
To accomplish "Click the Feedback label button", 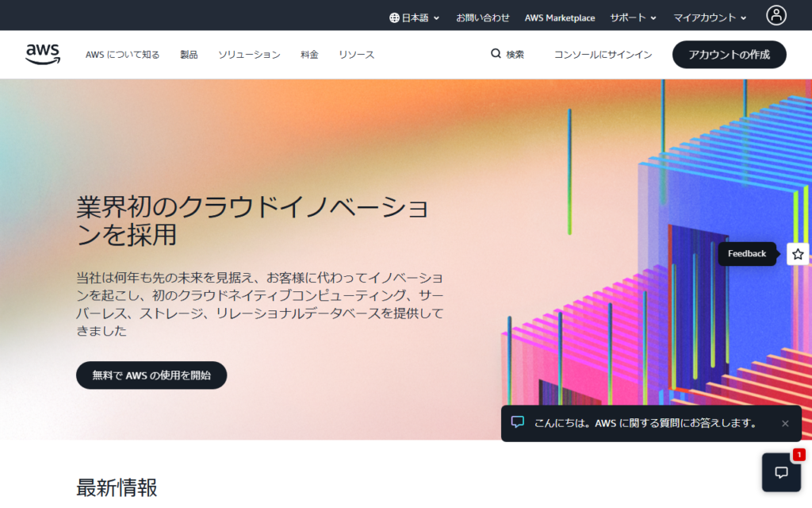I will (x=747, y=254).
